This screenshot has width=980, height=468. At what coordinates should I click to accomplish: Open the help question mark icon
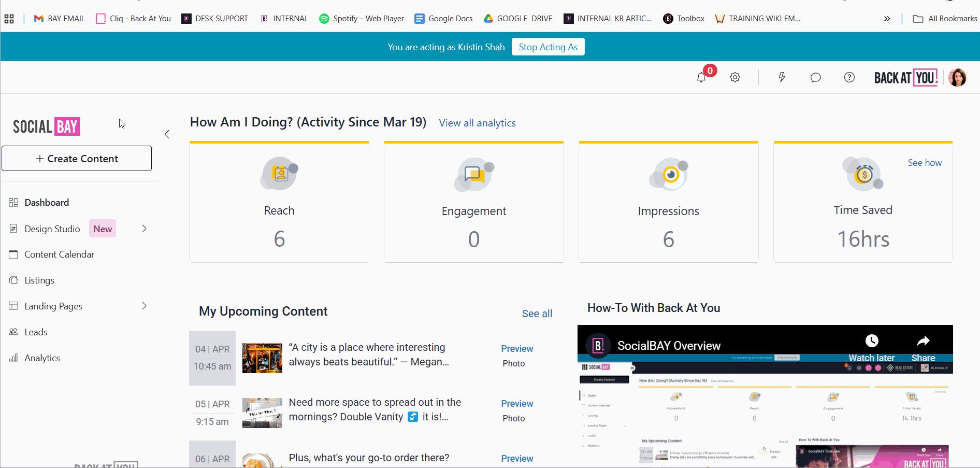point(849,77)
